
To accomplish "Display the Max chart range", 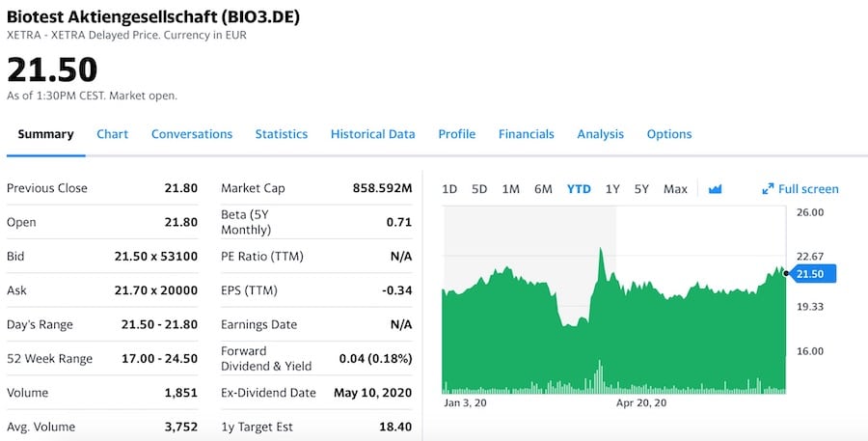I will coord(675,189).
